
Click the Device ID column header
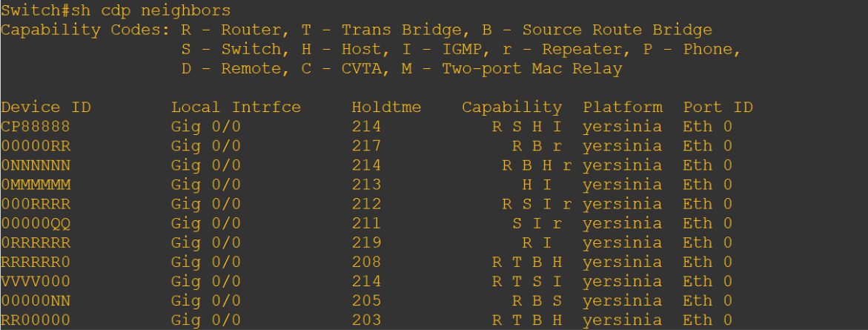coord(45,107)
